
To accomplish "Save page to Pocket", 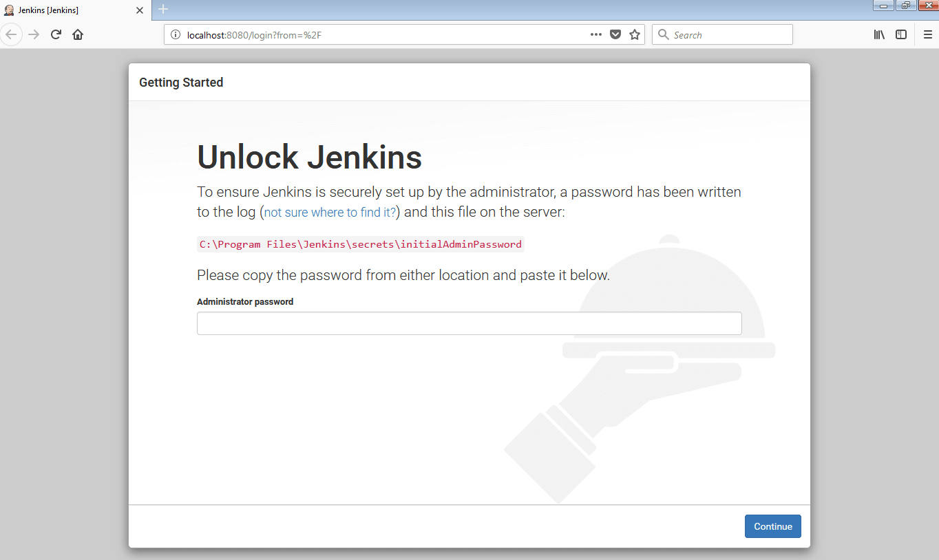I will coord(615,34).
